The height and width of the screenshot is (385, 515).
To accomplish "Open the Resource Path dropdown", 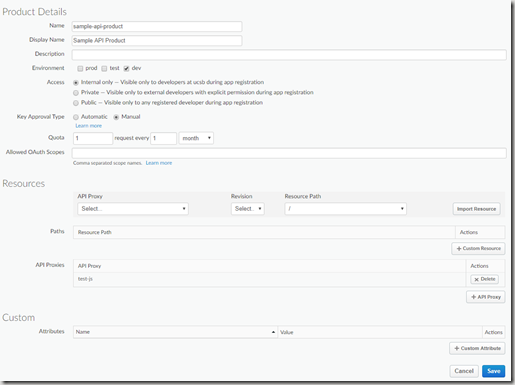I will click(346, 209).
